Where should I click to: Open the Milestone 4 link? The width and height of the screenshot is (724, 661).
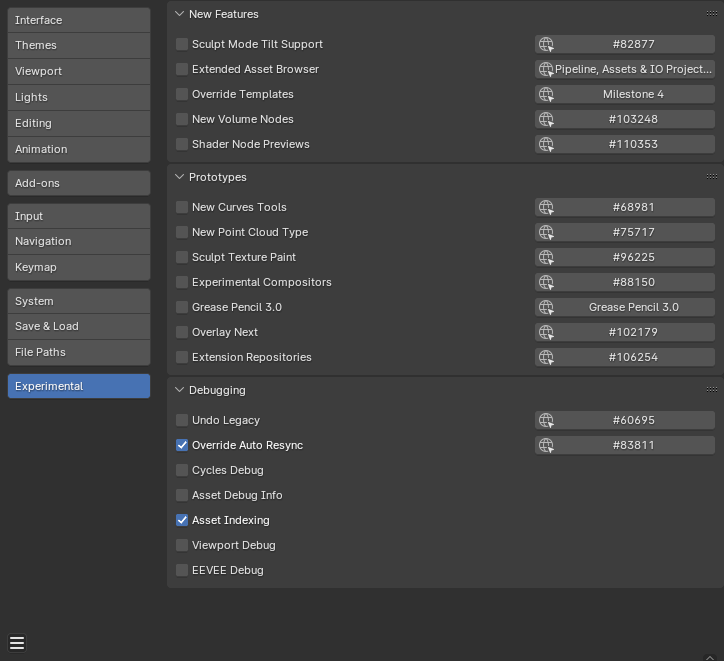coord(633,94)
